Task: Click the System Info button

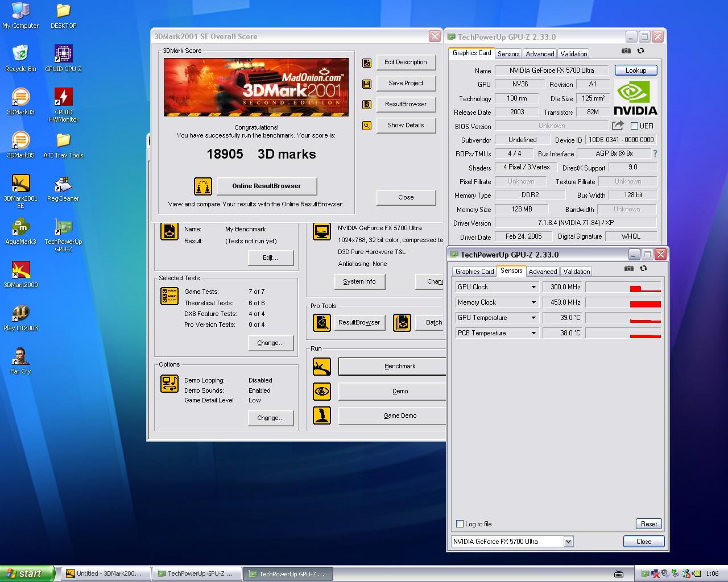Action: click(x=359, y=281)
